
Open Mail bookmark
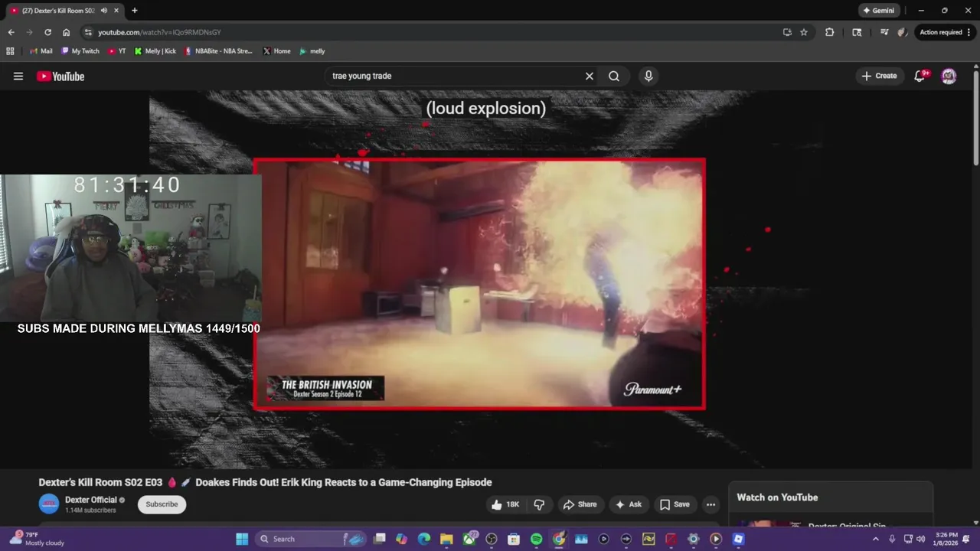point(41,51)
